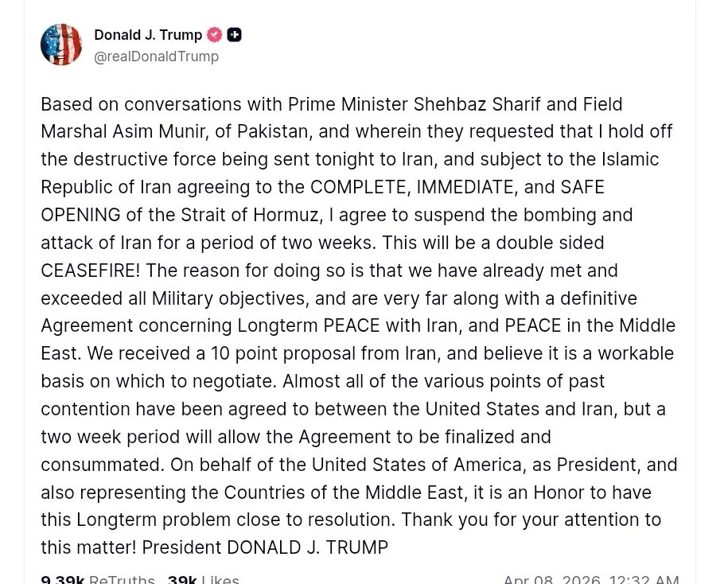Screen dimensions: 728x584
Task: Open the Donald J. Trump display name
Action: pos(148,35)
